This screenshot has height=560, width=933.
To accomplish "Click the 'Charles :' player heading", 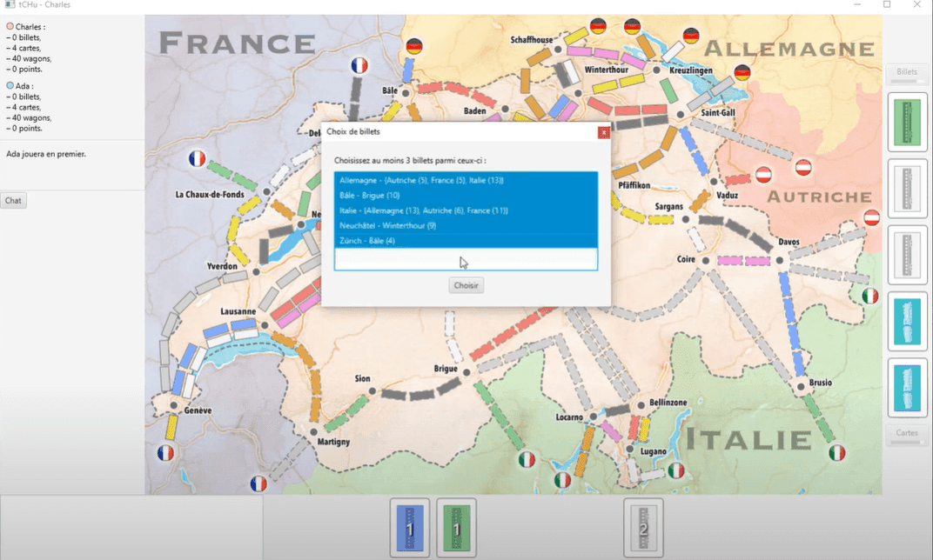I will pos(30,27).
